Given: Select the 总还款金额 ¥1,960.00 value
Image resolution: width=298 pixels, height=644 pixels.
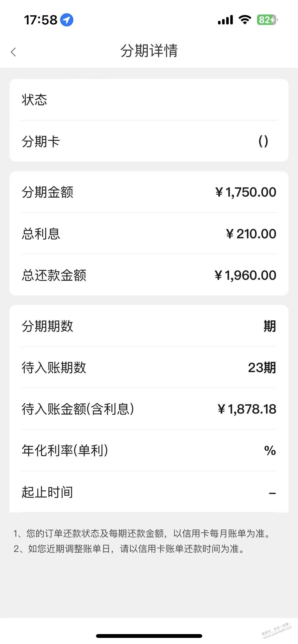Looking at the screenshot, I should pyautogui.click(x=245, y=275).
